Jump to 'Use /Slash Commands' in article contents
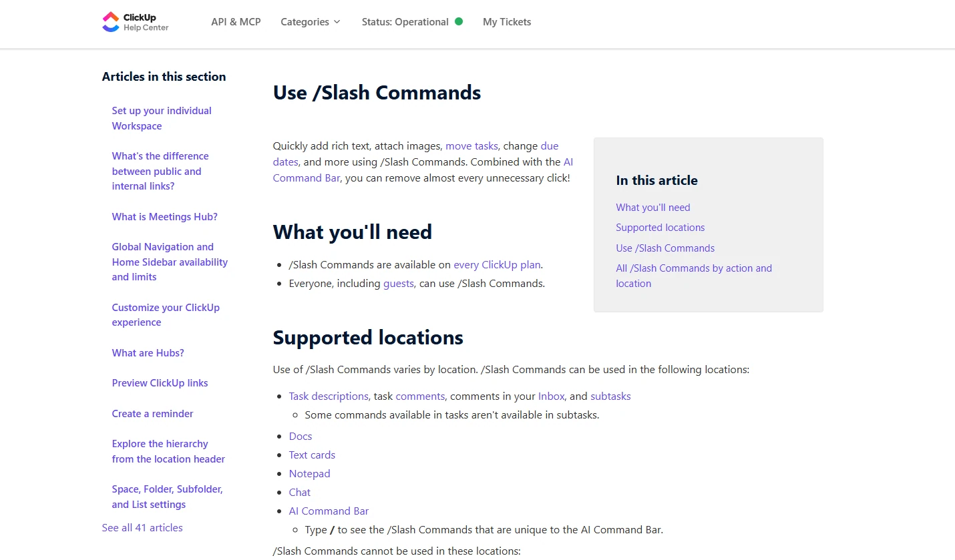 tap(665, 248)
